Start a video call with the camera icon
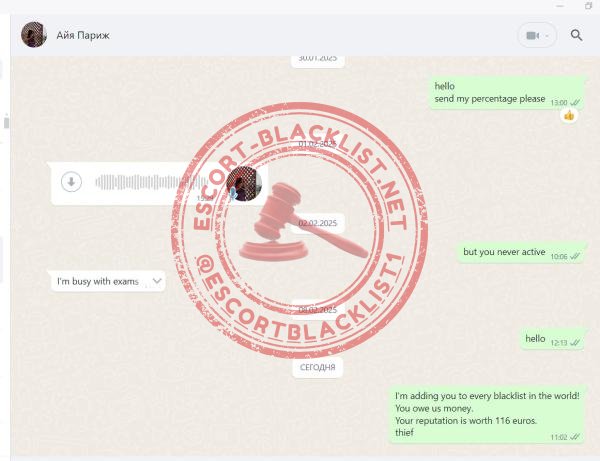The height and width of the screenshot is (461, 600). point(532,36)
